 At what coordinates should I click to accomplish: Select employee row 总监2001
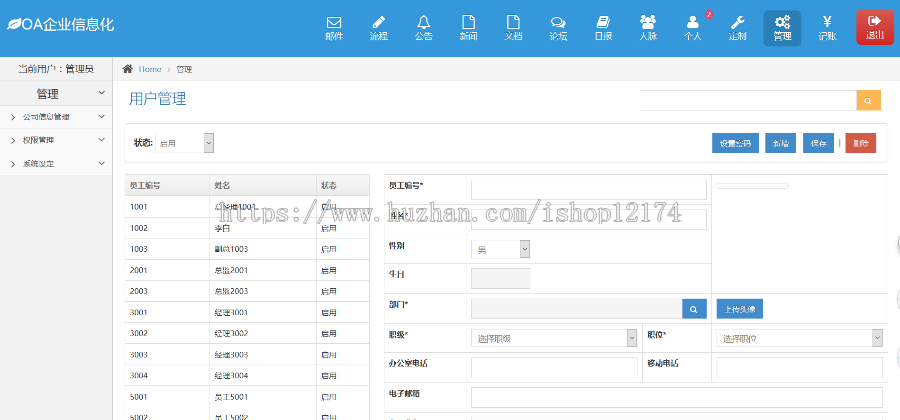click(247, 270)
